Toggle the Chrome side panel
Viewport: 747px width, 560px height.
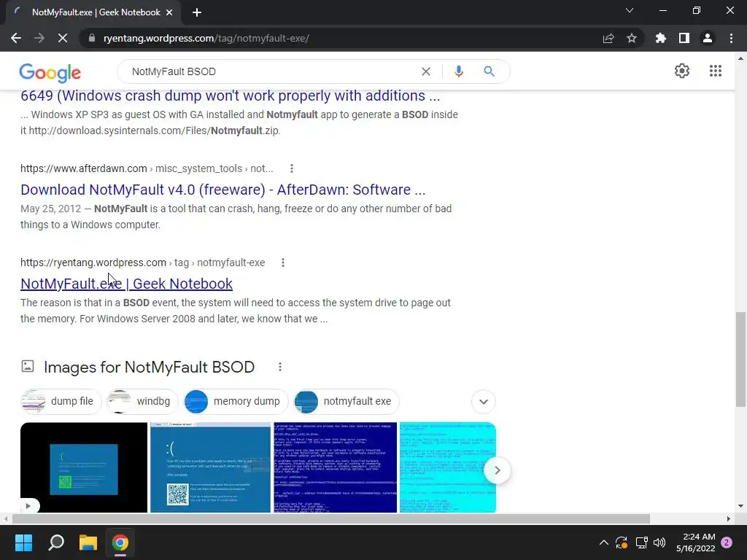point(684,38)
